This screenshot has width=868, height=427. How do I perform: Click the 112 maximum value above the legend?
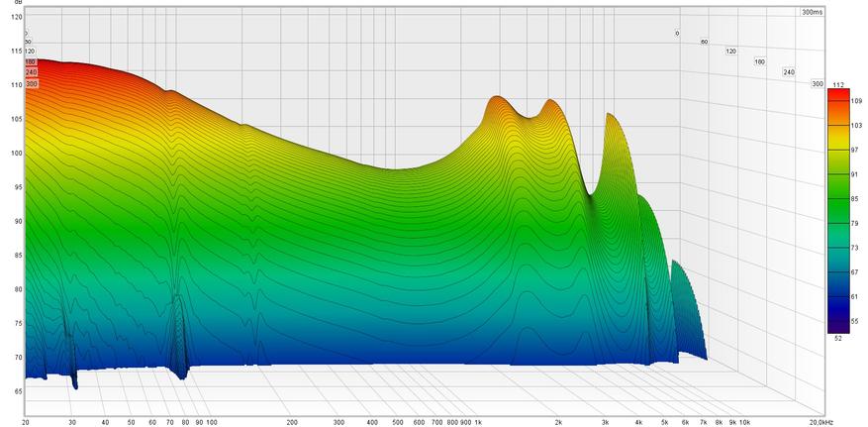(840, 84)
